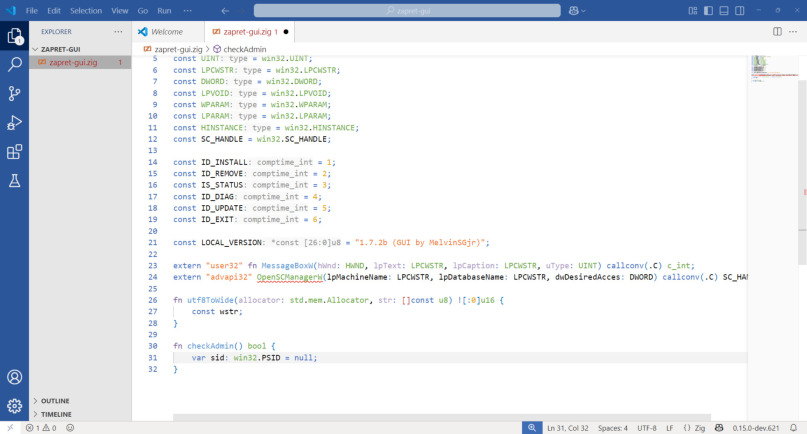The height and width of the screenshot is (434, 807).
Task: Open the Manage gear settings menu
Action: (15, 406)
